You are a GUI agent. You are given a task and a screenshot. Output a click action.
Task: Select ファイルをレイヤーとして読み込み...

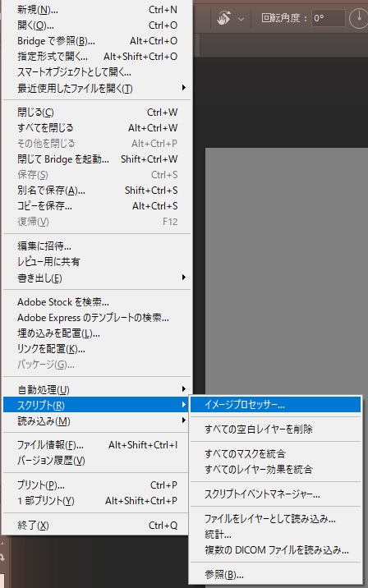tap(276, 519)
